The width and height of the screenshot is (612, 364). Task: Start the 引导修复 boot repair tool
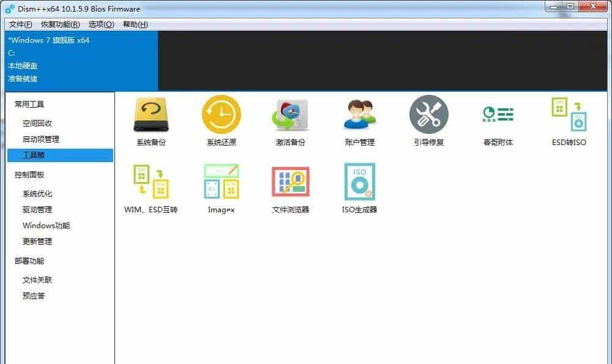click(428, 121)
